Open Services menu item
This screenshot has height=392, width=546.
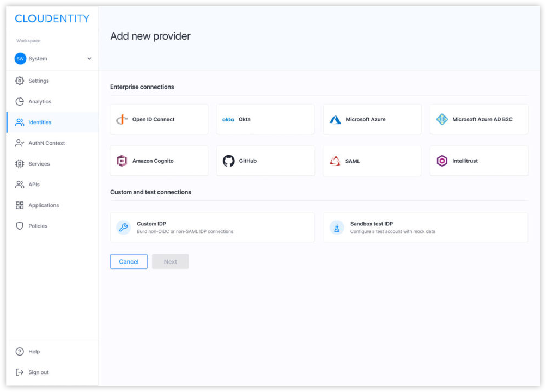(x=52, y=164)
